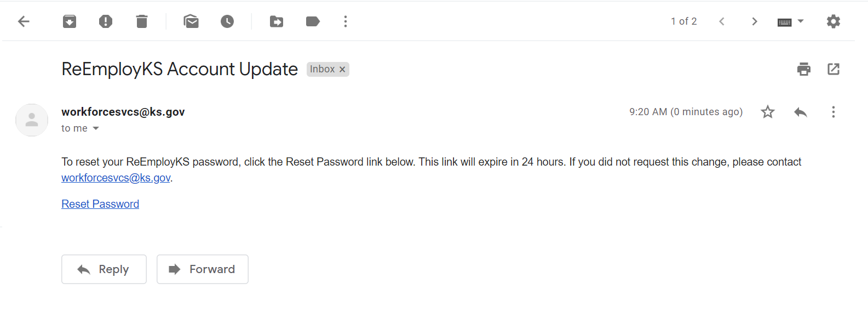Go back to inbox with back arrow
This screenshot has height=323, width=868.
(24, 21)
